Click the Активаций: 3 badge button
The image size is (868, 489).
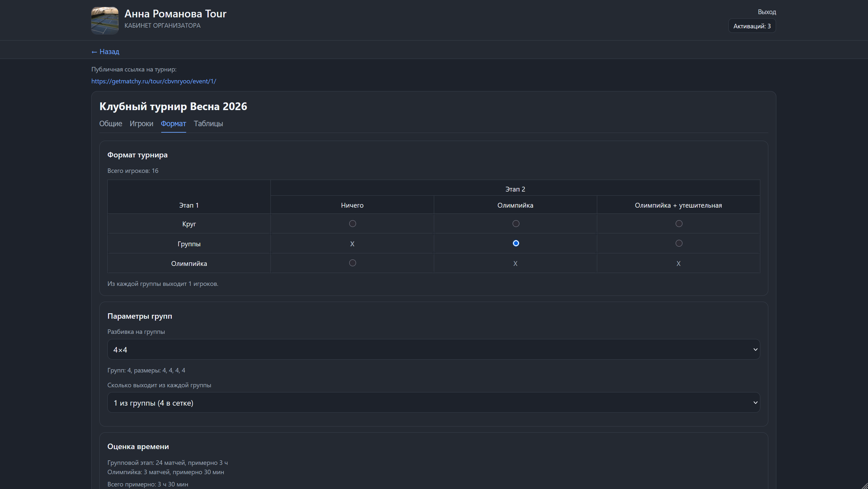coord(752,26)
